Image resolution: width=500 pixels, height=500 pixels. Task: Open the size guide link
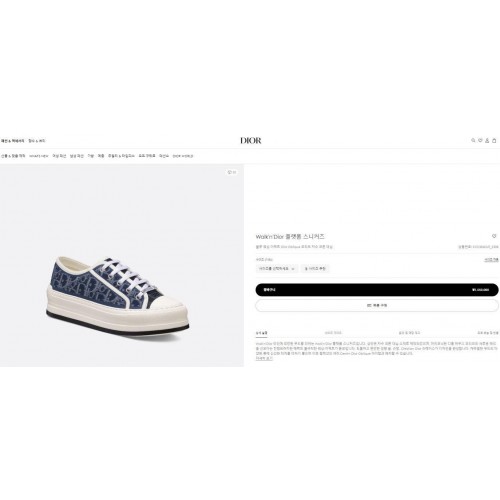click(491, 260)
